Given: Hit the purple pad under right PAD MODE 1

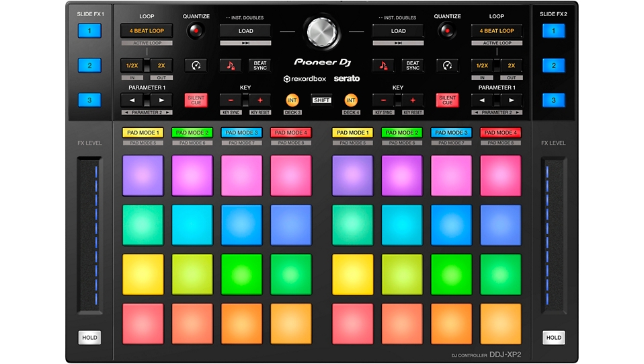Looking at the screenshot, I should 353,176.
